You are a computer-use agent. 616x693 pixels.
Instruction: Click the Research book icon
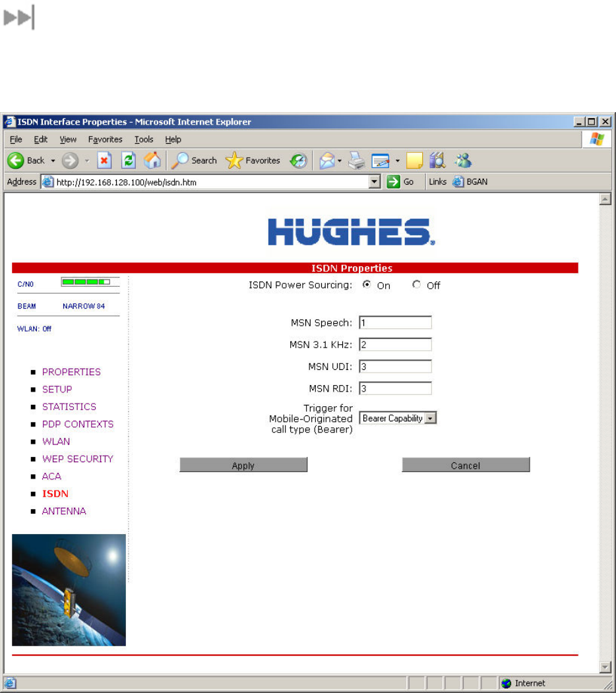pyautogui.click(x=437, y=160)
